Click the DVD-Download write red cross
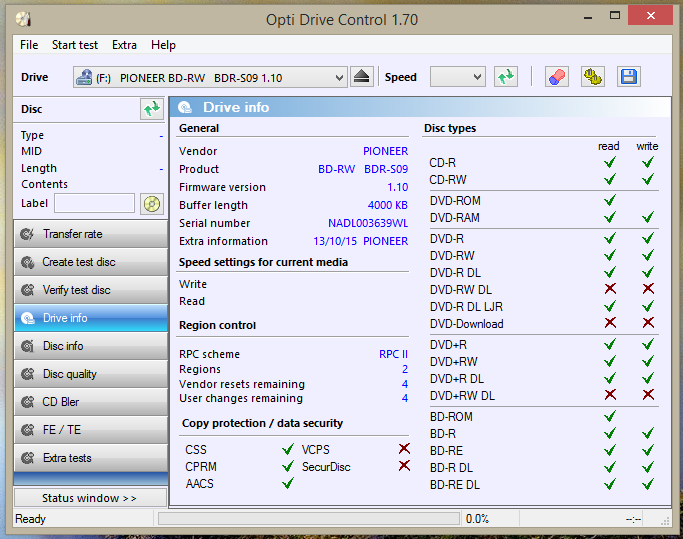This screenshot has width=683, height=539. (648, 323)
